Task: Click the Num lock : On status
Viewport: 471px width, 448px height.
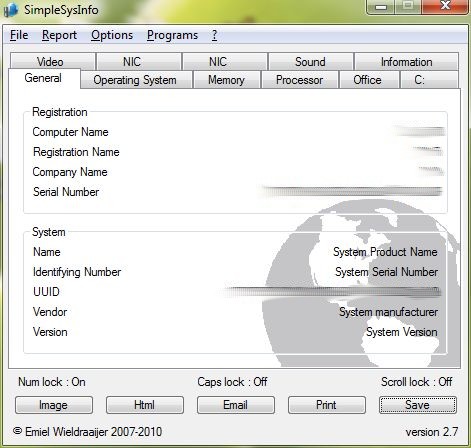Action: point(52,382)
